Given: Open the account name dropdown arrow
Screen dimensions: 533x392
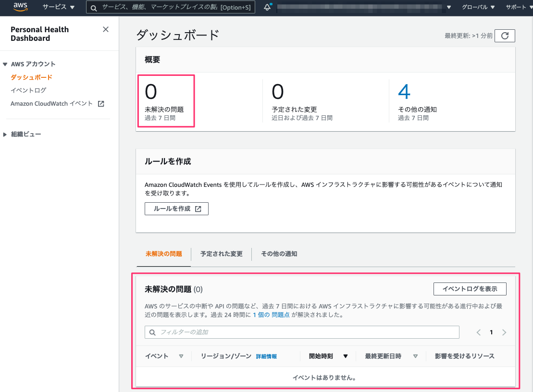Looking at the screenshot, I should point(449,7).
